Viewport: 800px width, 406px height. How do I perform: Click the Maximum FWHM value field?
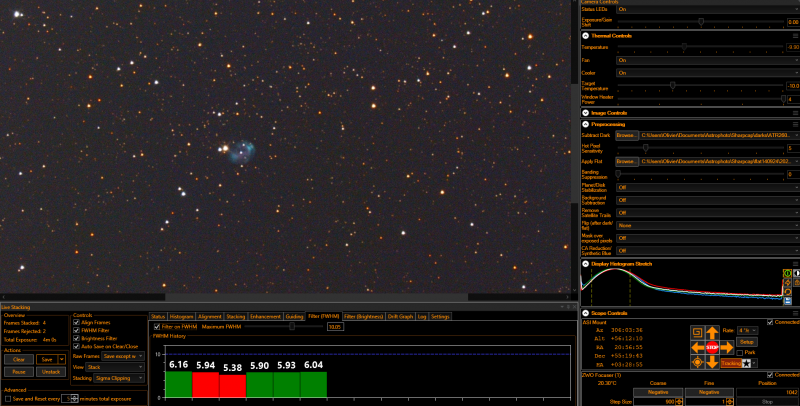coord(335,327)
